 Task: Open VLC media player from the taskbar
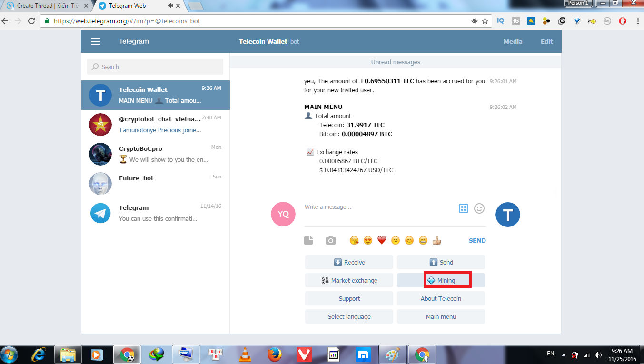[x=245, y=354]
